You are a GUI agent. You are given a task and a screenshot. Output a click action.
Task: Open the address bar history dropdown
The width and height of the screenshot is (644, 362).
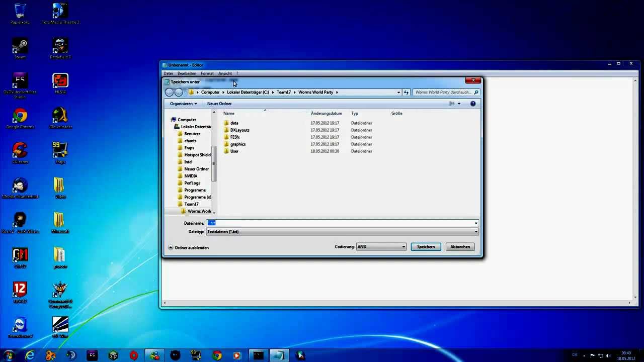coord(398,93)
